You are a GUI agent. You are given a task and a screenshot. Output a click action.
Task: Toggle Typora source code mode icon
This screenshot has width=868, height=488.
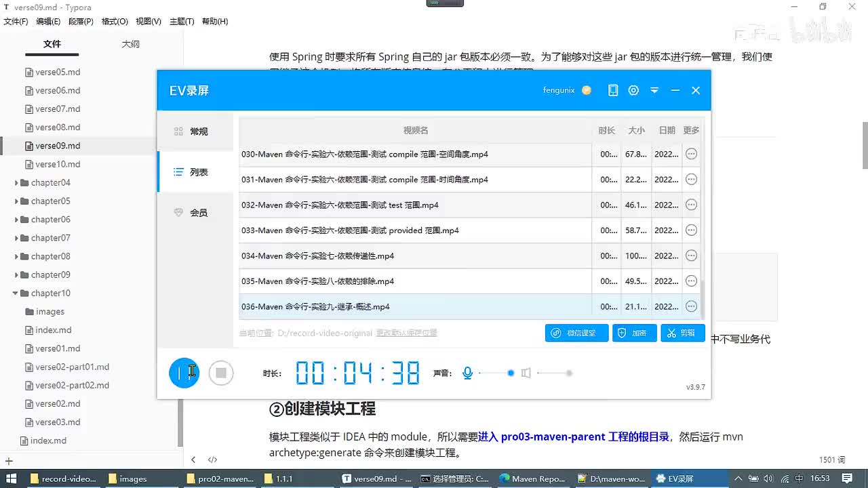click(212, 460)
